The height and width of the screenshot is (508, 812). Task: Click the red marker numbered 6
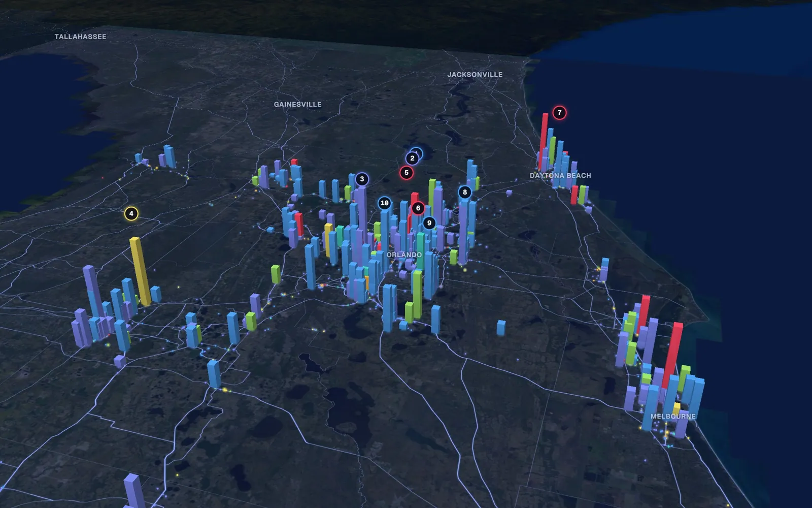click(x=418, y=208)
